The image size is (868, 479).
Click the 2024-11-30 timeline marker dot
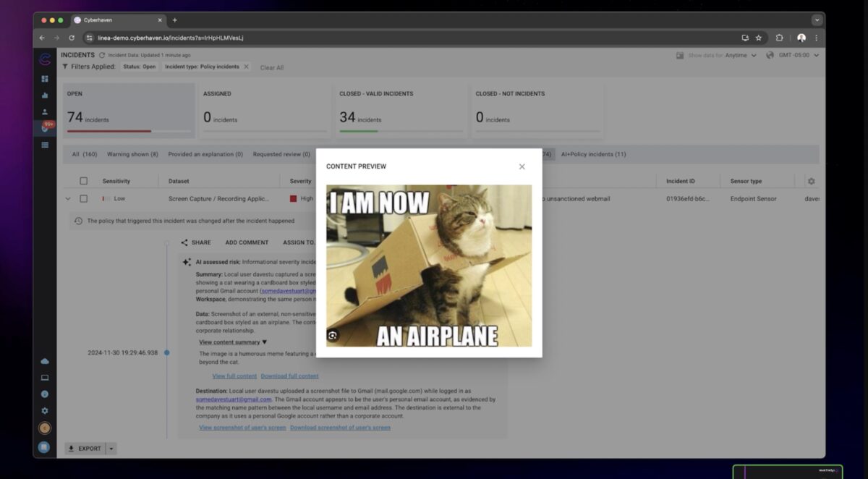(166, 352)
